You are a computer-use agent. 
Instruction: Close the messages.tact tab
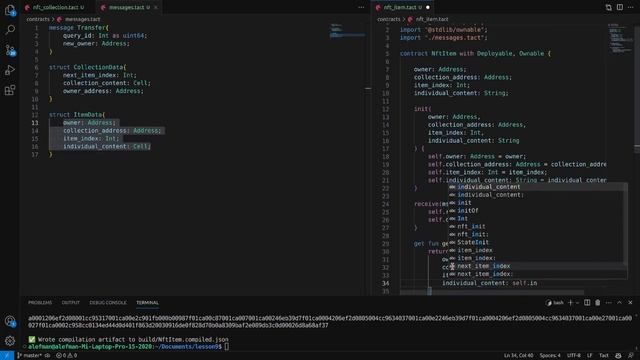pos(156,7)
